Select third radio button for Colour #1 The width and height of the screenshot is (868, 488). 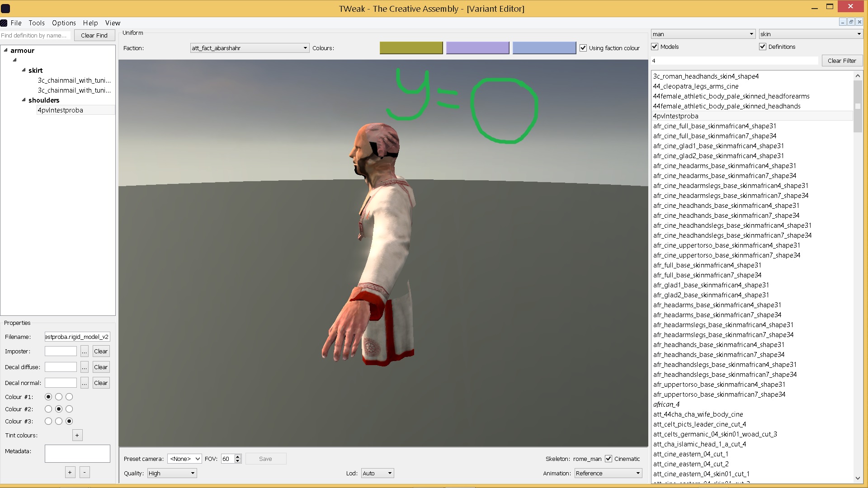coord(69,397)
